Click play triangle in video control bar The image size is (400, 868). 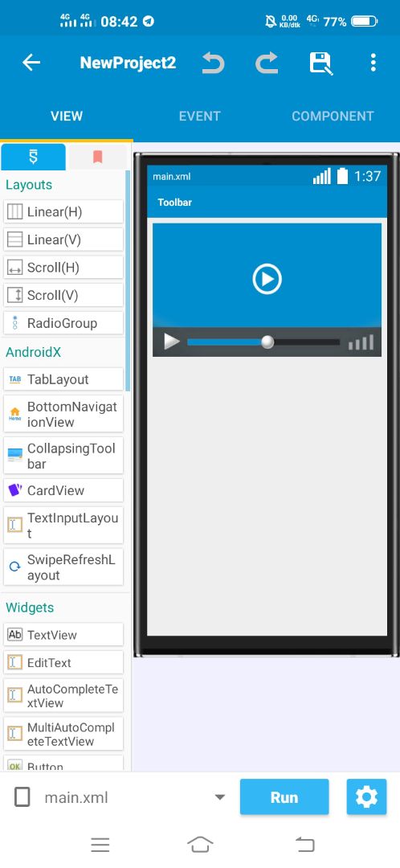coord(172,342)
